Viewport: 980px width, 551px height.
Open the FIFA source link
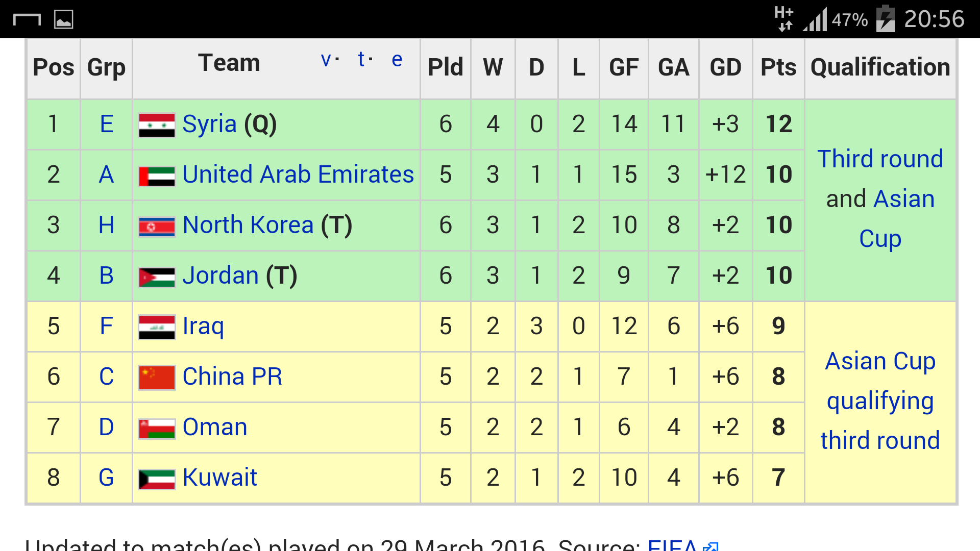(672, 544)
